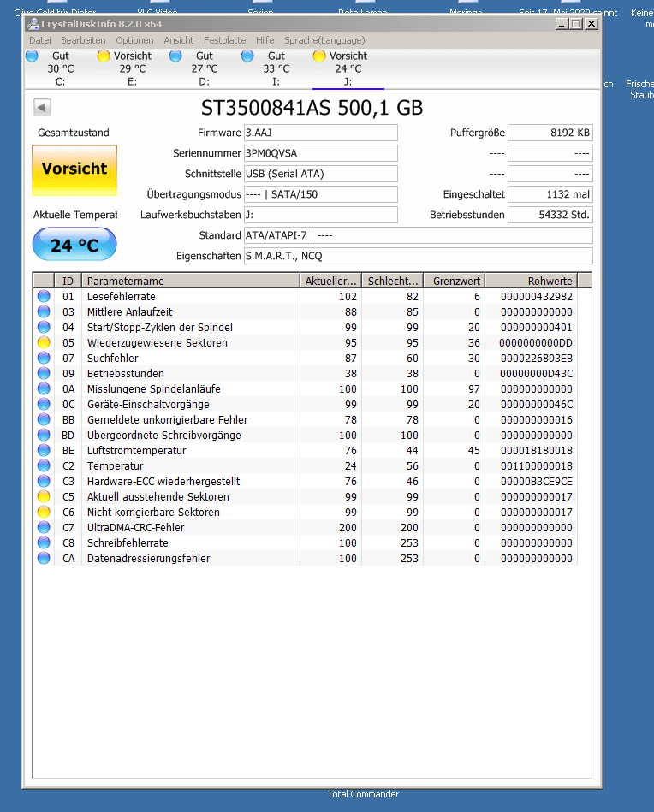
Task: Open the Sprache(Language) menu
Action: pos(324,40)
